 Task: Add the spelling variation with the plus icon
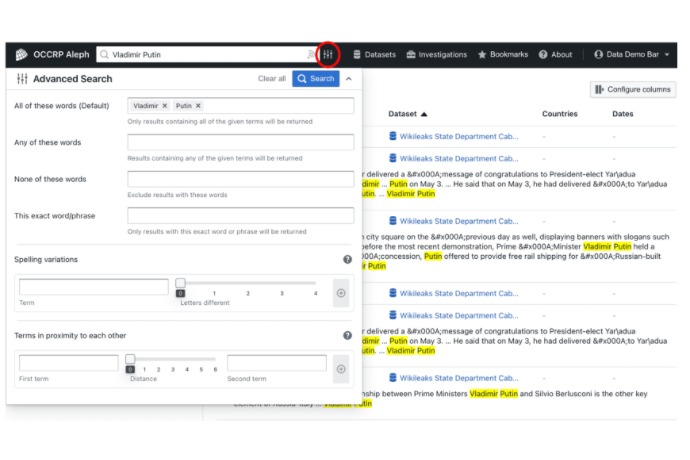coord(341,293)
